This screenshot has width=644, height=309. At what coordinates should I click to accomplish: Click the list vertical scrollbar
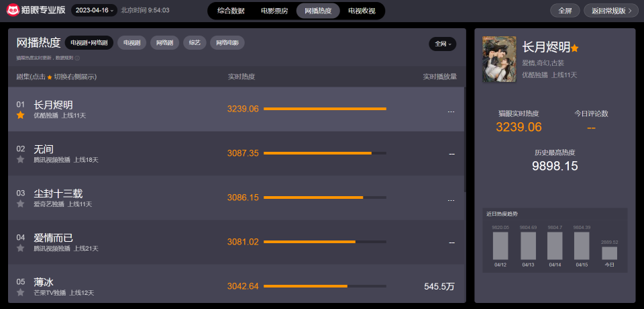click(465, 140)
